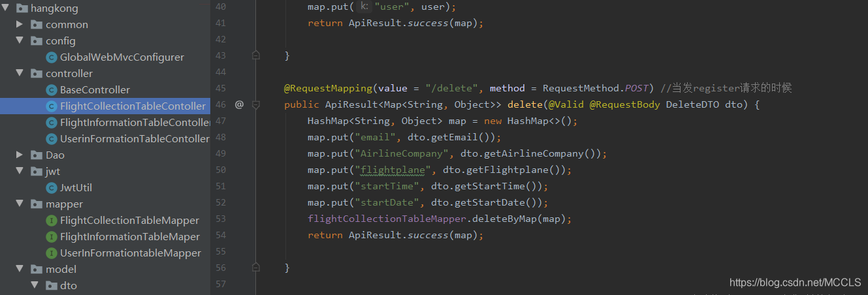Open FlightInformationTableMaper interface

point(130,236)
